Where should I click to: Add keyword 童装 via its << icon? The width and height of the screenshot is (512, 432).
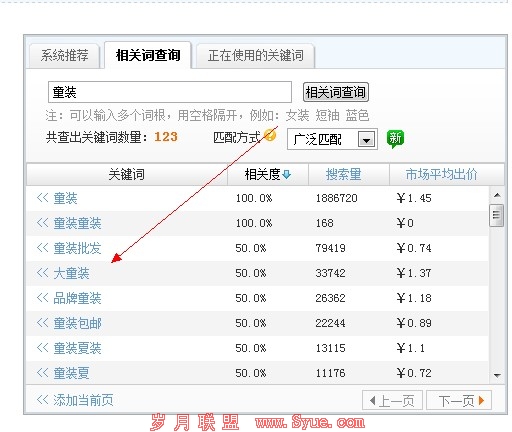tap(42, 198)
